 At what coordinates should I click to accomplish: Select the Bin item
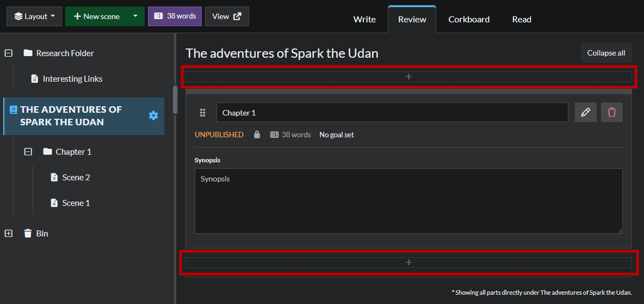42,233
